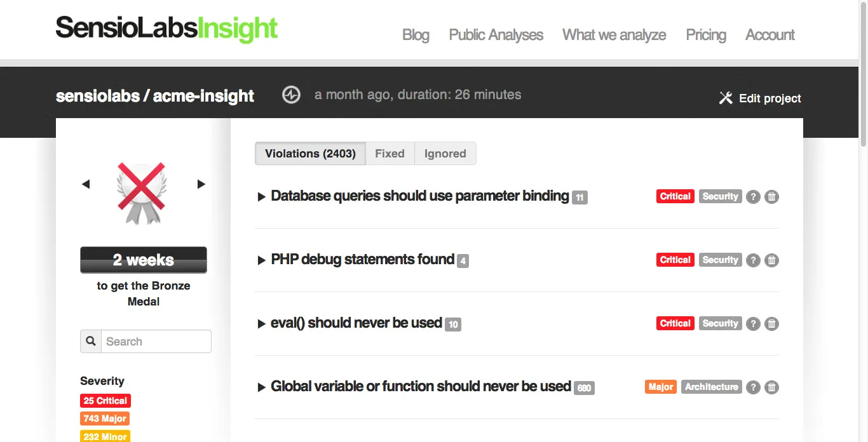Viewport: 868px width, 442px height.
Task: Switch to the Ignored tab
Action: [445, 153]
